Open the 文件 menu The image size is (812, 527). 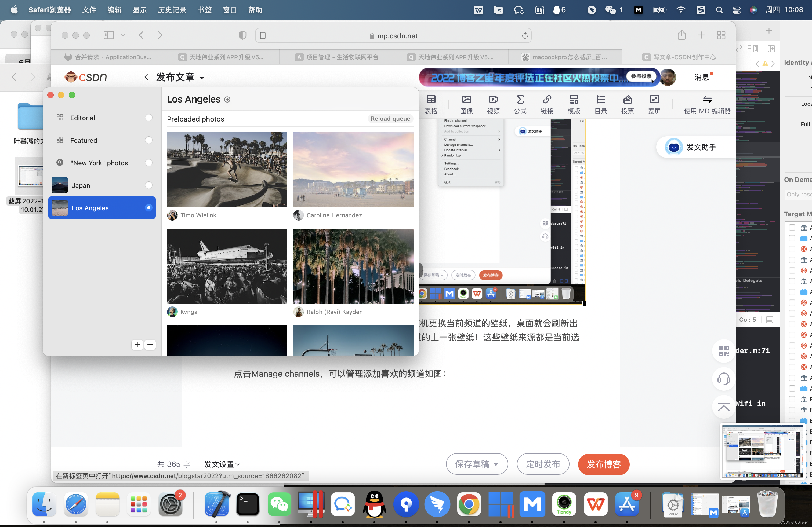pos(89,10)
